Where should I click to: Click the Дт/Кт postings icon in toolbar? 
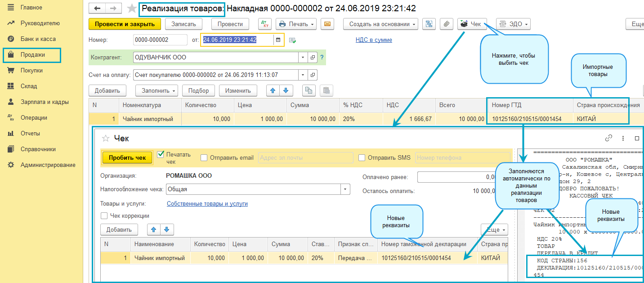tap(265, 24)
